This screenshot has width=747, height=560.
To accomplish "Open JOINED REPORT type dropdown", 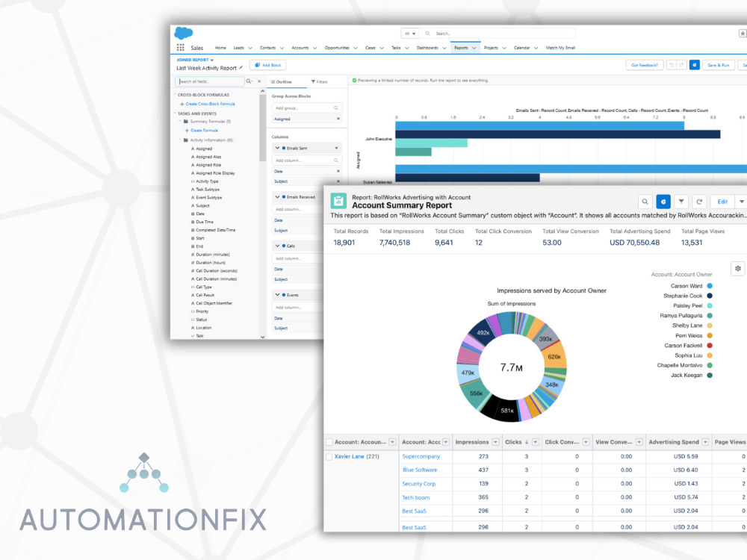I will [x=212, y=60].
